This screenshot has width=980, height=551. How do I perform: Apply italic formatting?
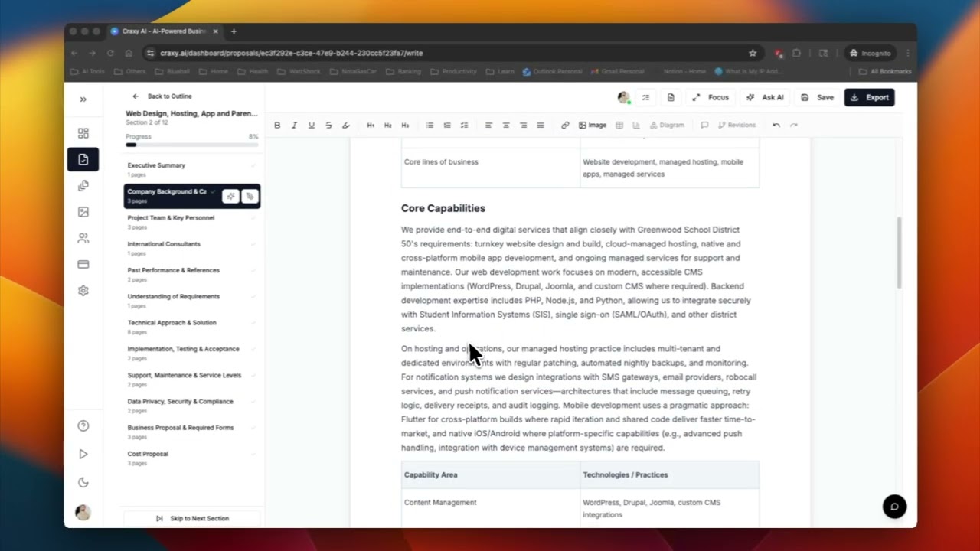[294, 126]
